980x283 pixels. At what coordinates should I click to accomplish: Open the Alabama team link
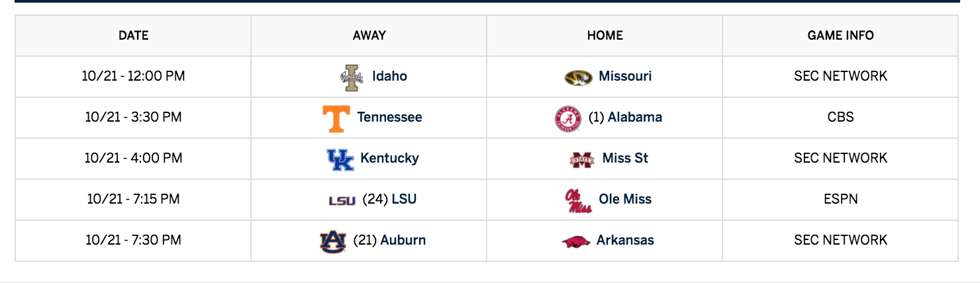click(635, 117)
